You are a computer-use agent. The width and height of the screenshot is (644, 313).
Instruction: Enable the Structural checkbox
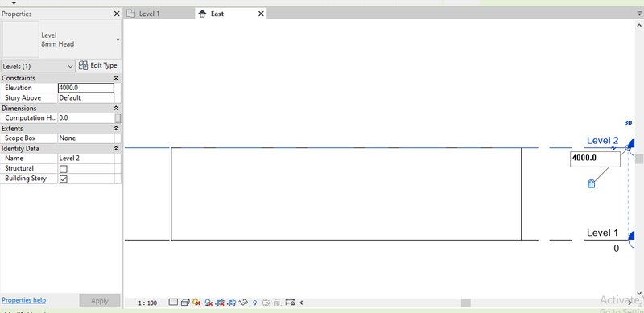pos(64,169)
